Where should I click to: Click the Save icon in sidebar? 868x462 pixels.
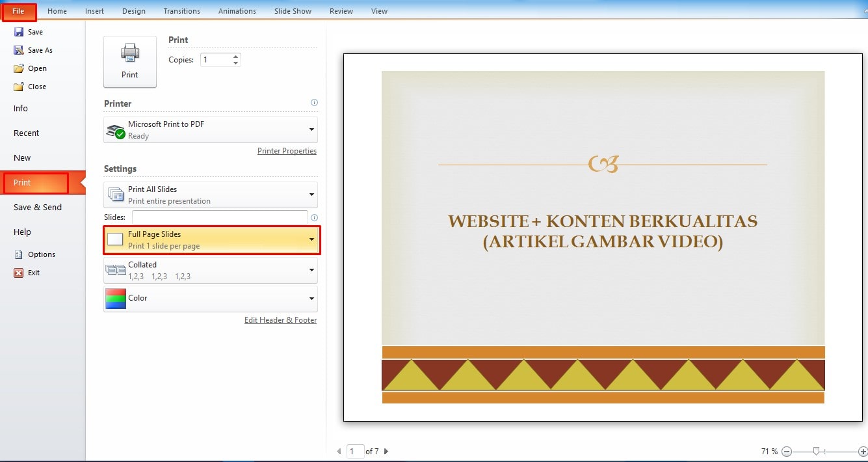[x=19, y=32]
